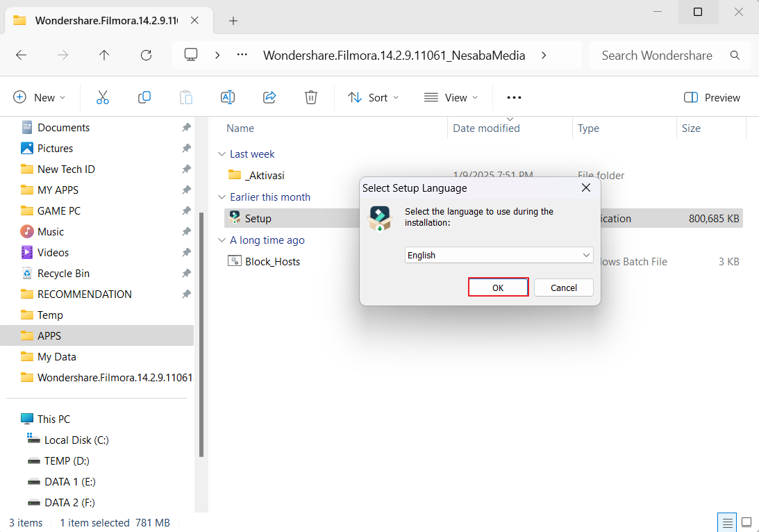Collapse the Last week group
Screen dimensions: 759x532
click(x=222, y=154)
